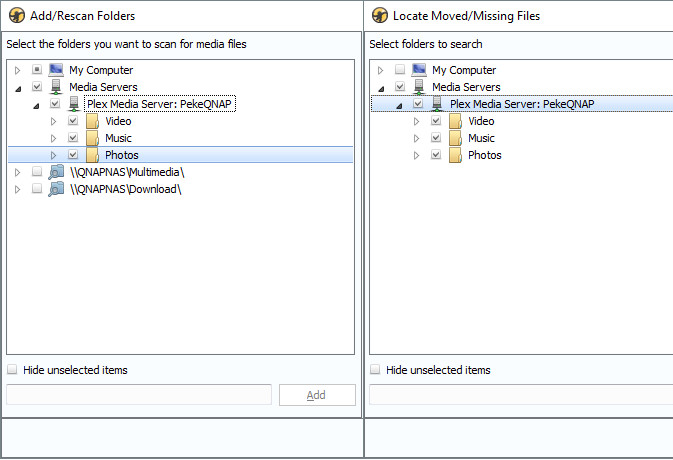Toggle Hide unselected items in Locate Moved/Missing panel
This screenshot has width=673, height=460.
(375, 370)
